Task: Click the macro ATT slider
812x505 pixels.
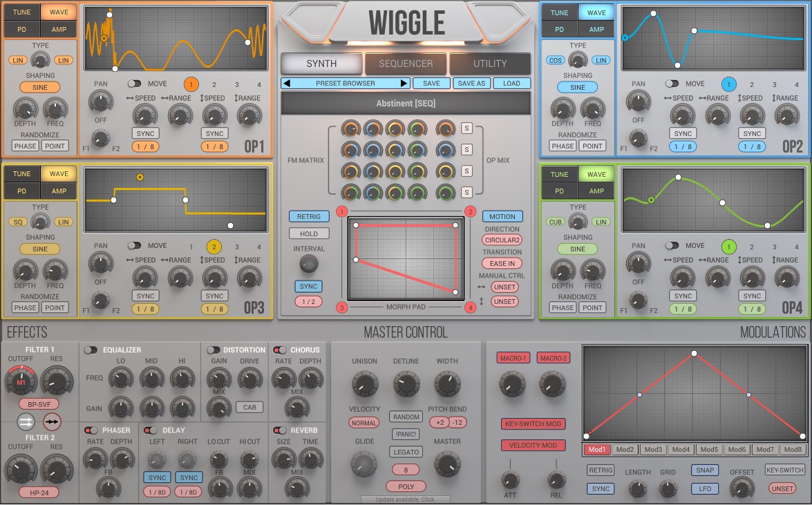Action: click(510, 479)
